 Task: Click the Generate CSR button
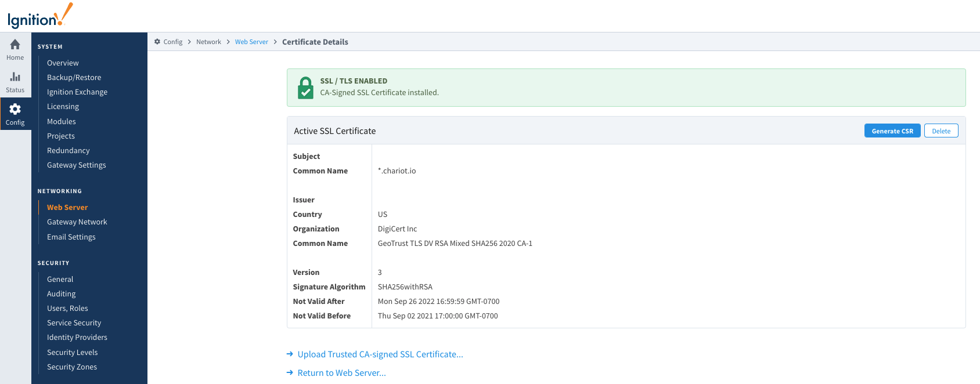tap(892, 131)
